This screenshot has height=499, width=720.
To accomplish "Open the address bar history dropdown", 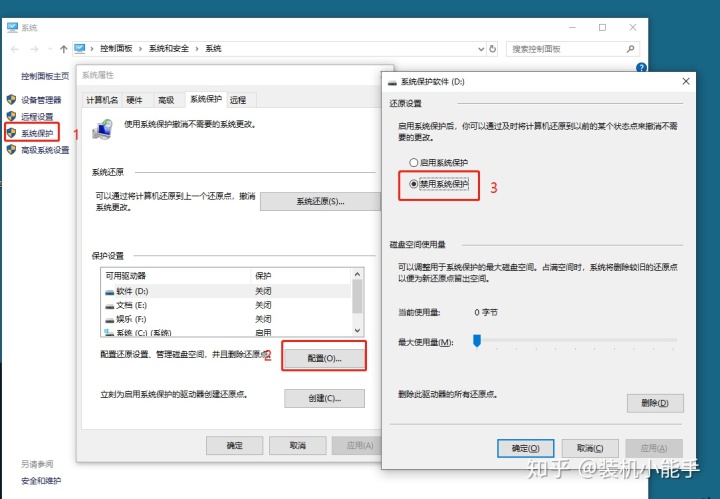I will [481, 49].
